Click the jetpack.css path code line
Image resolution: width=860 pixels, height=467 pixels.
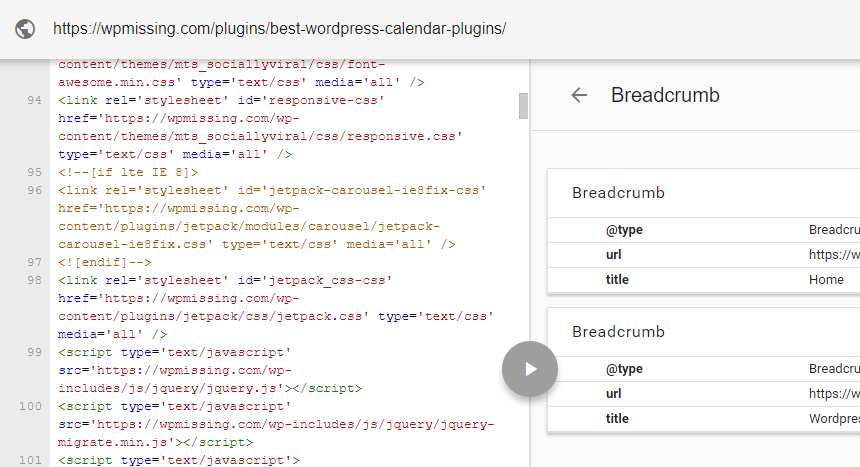(x=276, y=316)
